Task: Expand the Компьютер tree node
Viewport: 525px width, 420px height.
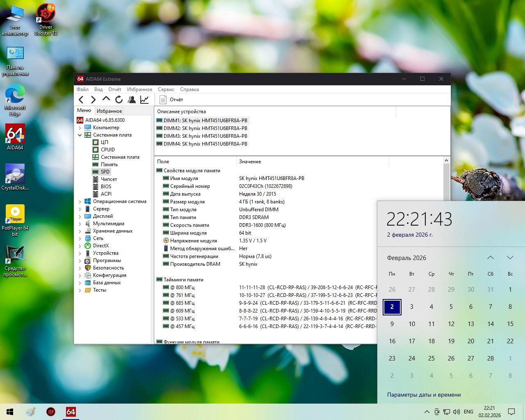Action: coord(80,128)
